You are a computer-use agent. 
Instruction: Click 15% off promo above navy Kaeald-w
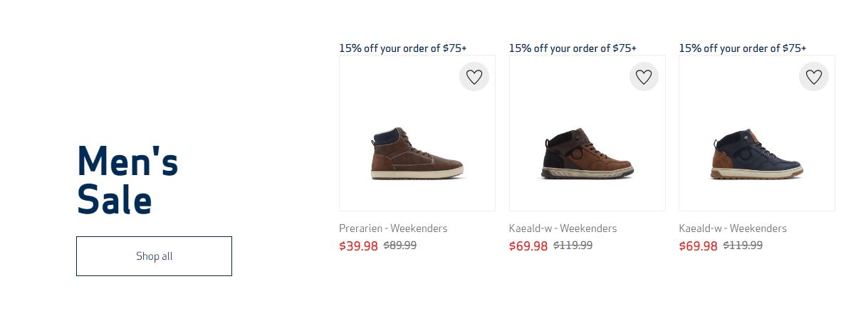pyautogui.click(x=742, y=48)
